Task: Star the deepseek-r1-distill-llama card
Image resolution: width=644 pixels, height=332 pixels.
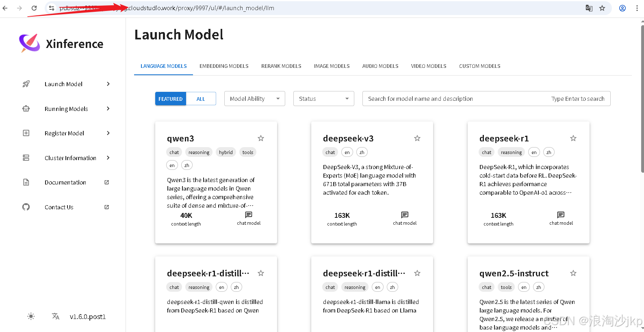Action: tap(417, 273)
